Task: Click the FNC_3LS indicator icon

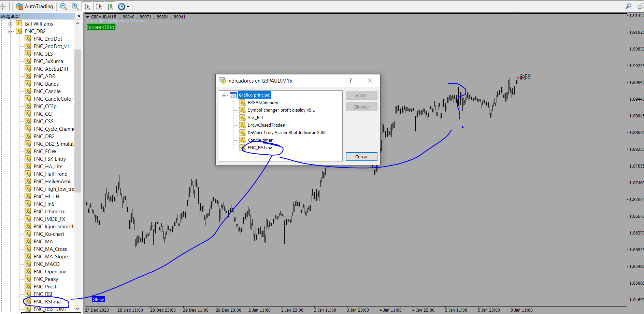Action: click(x=28, y=54)
